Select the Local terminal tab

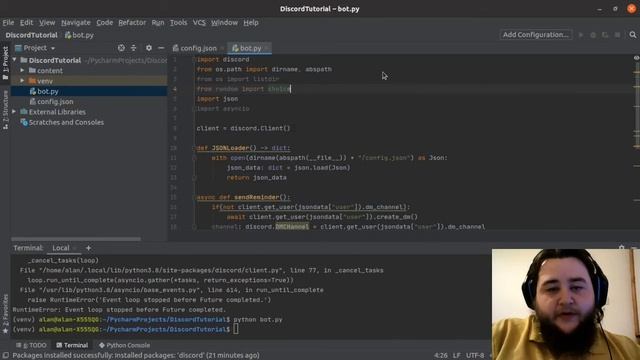click(61, 248)
